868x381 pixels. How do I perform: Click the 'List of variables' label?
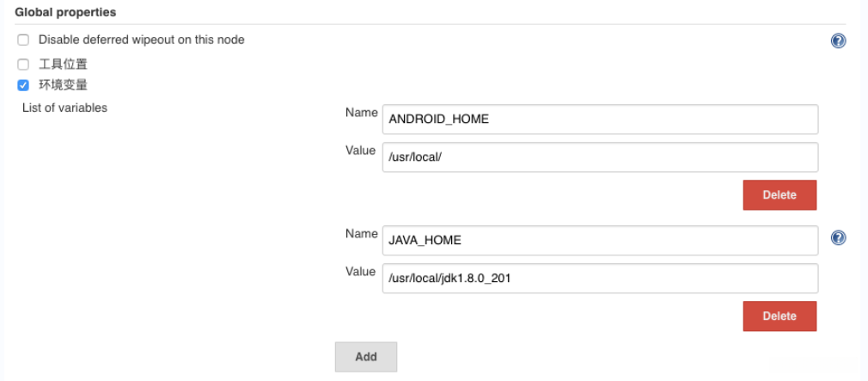point(64,108)
